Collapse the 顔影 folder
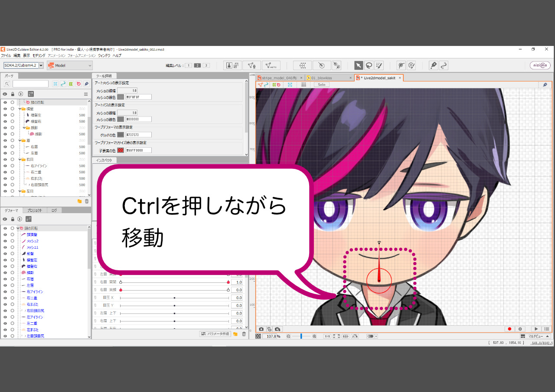Screen dimensions: 555x392 click(x=24, y=128)
